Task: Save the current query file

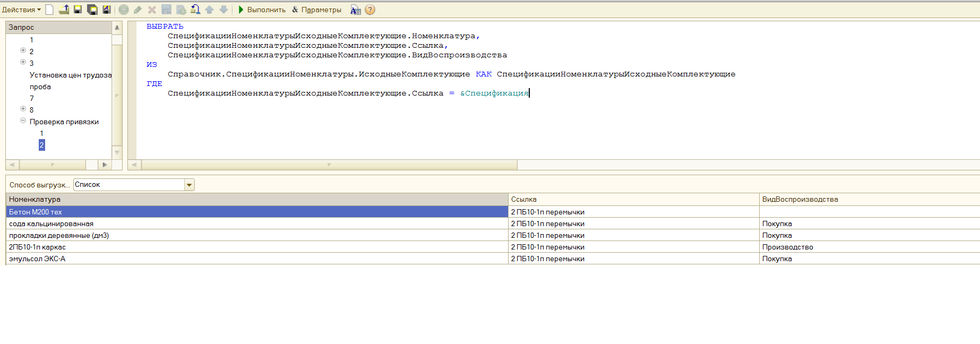Action: pyautogui.click(x=78, y=10)
